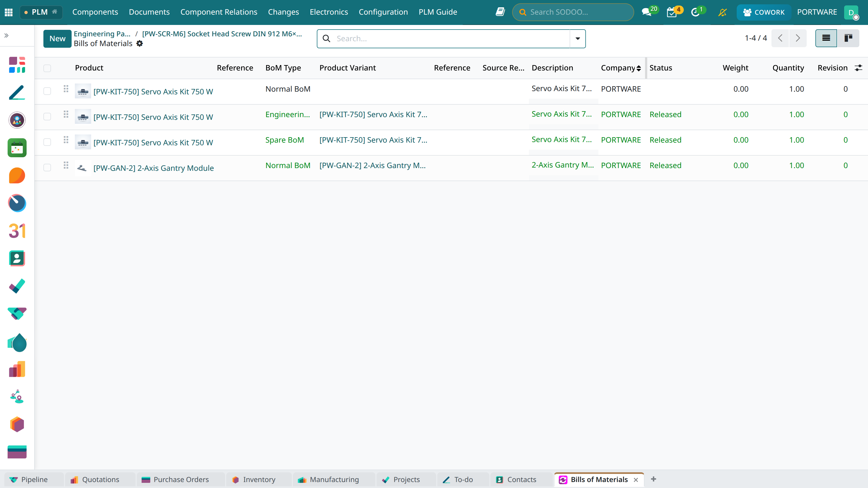The image size is (868, 488).
Task: Switch to list view
Action: pos(826,38)
